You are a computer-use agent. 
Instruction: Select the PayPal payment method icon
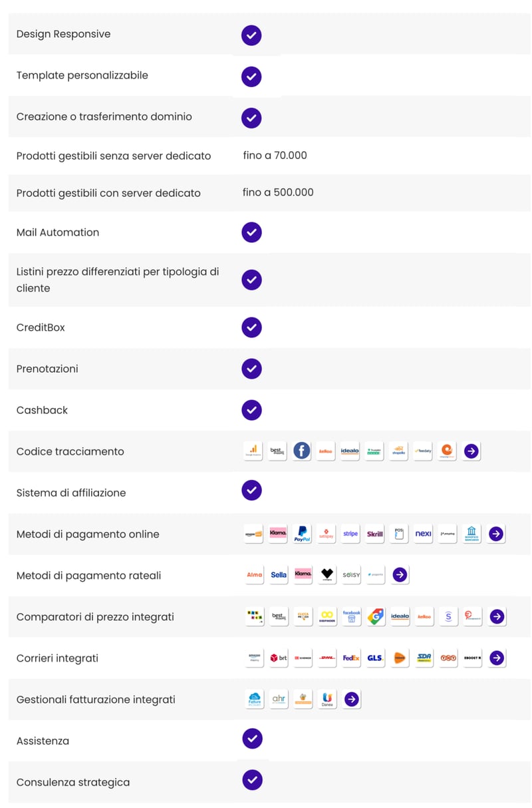click(x=302, y=534)
